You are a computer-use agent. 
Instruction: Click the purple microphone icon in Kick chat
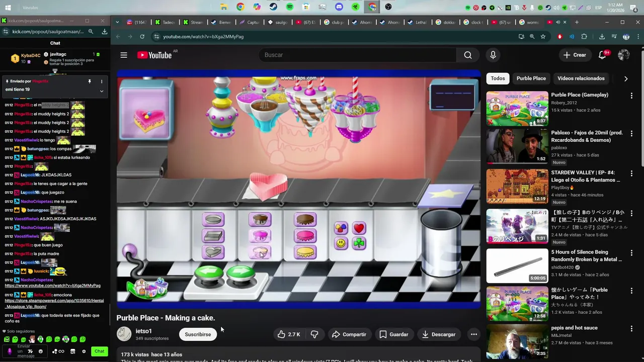[9, 351]
